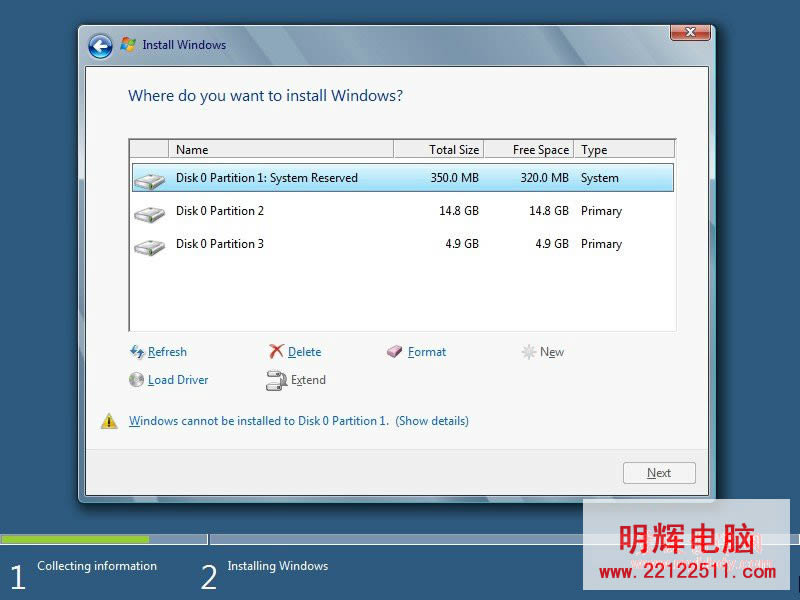Click the Format link text
This screenshot has width=800, height=600.
pyautogui.click(x=427, y=352)
